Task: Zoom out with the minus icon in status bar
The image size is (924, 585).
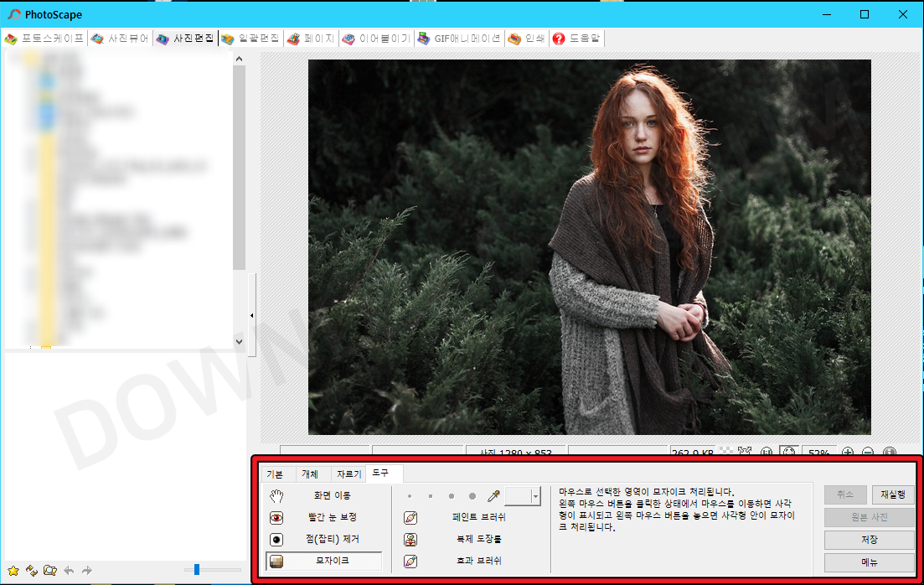Action: pos(868,453)
